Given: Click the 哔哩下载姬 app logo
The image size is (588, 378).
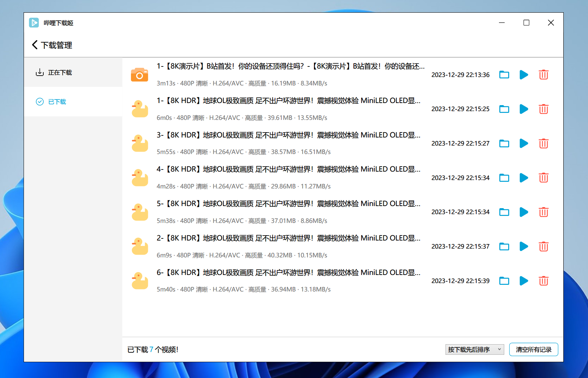Looking at the screenshot, I should pyautogui.click(x=34, y=23).
